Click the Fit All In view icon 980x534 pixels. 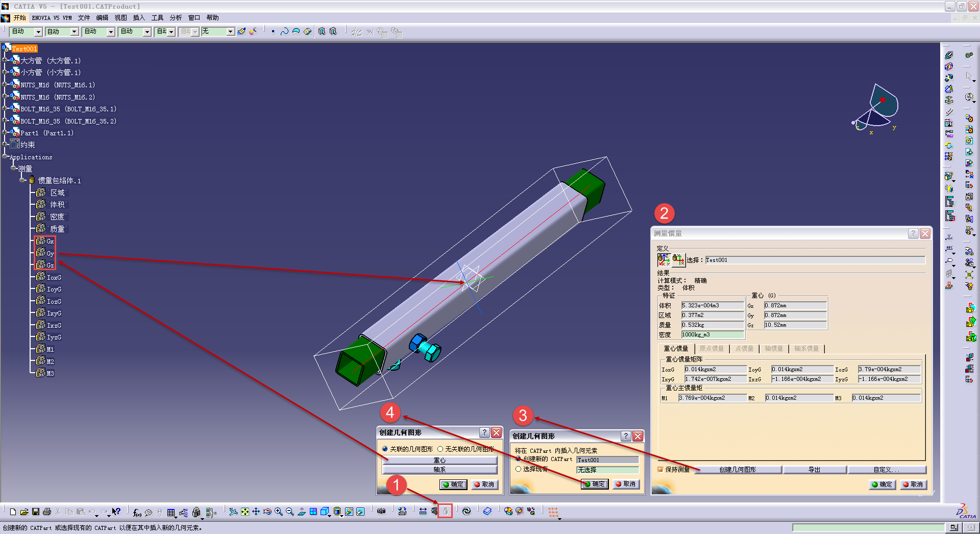pyautogui.click(x=245, y=512)
